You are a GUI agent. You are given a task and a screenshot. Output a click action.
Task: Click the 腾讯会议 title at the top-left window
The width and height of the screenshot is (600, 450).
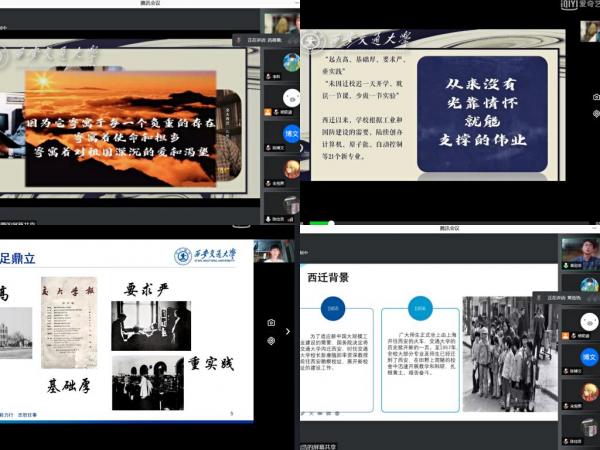[148, 4]
